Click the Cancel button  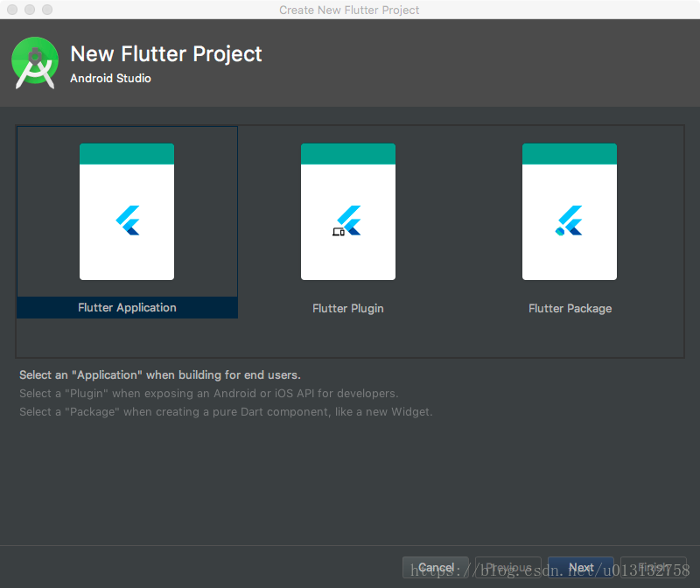click(x=436, y=568)
